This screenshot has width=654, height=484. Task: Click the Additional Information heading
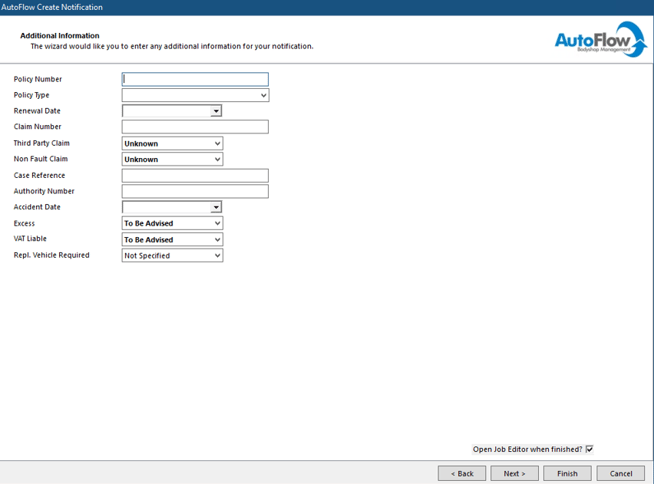(x=60, y=36)
